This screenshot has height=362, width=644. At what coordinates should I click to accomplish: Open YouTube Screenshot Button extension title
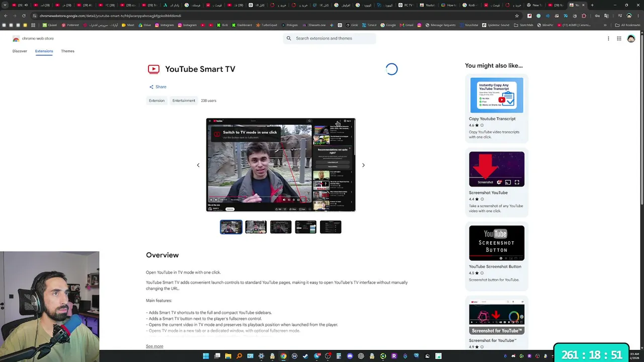(495, 266)
